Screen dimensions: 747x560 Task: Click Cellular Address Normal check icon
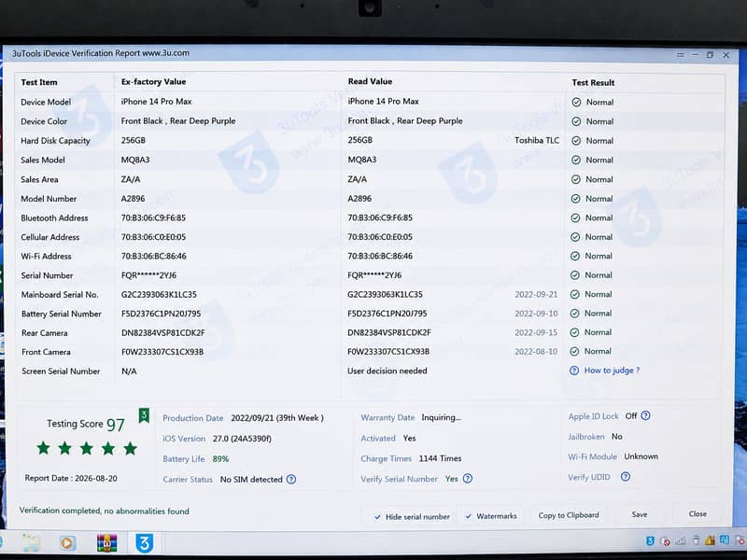click(x=575, y=237)
